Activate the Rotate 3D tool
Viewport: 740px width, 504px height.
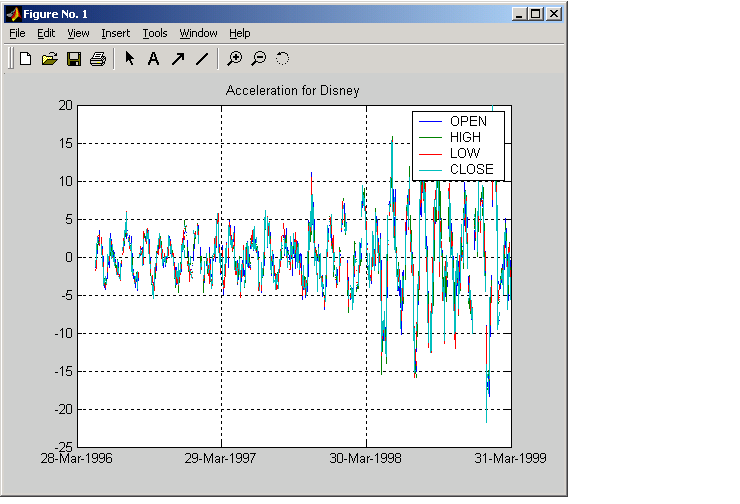tap(282, 59)
